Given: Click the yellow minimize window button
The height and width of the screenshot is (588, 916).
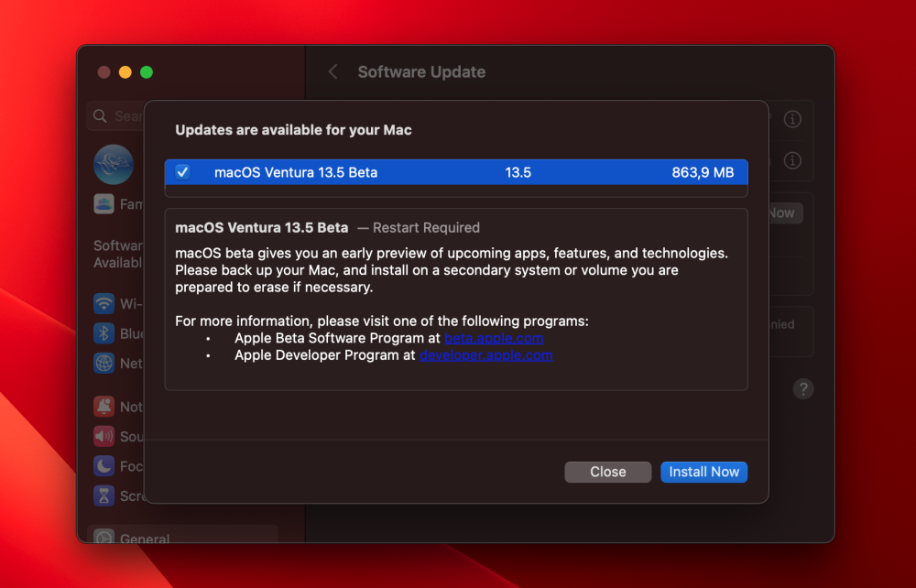Looking at the screenshot, I should 125,71.
